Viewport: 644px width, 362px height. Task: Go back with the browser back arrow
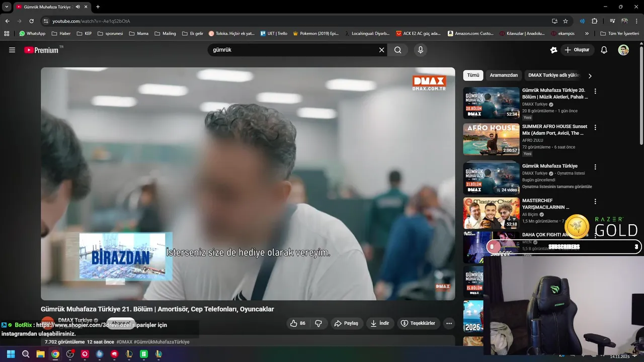pos(7,21)
